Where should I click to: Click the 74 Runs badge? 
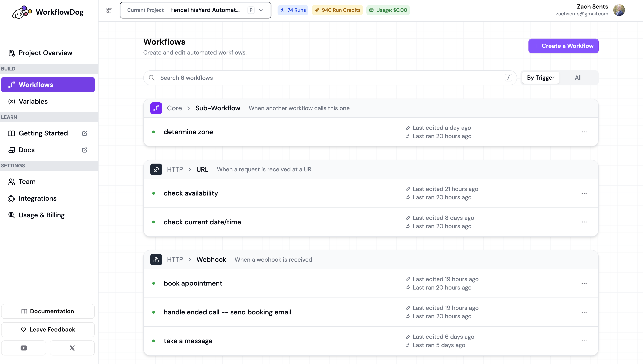pyautogui.click(x=293, y=10)
